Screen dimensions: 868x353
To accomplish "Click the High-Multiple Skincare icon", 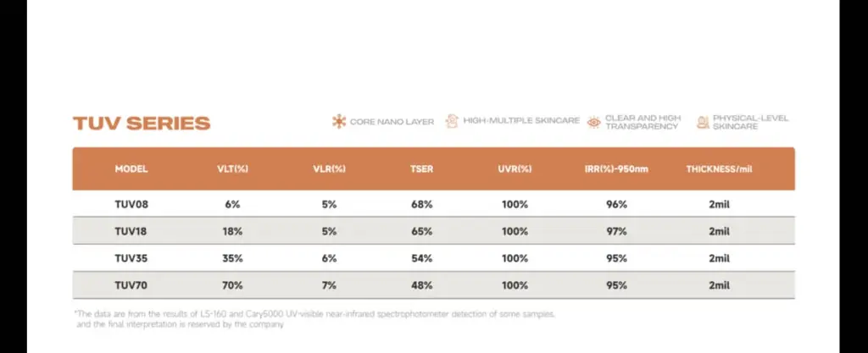I will click(453, 121).
